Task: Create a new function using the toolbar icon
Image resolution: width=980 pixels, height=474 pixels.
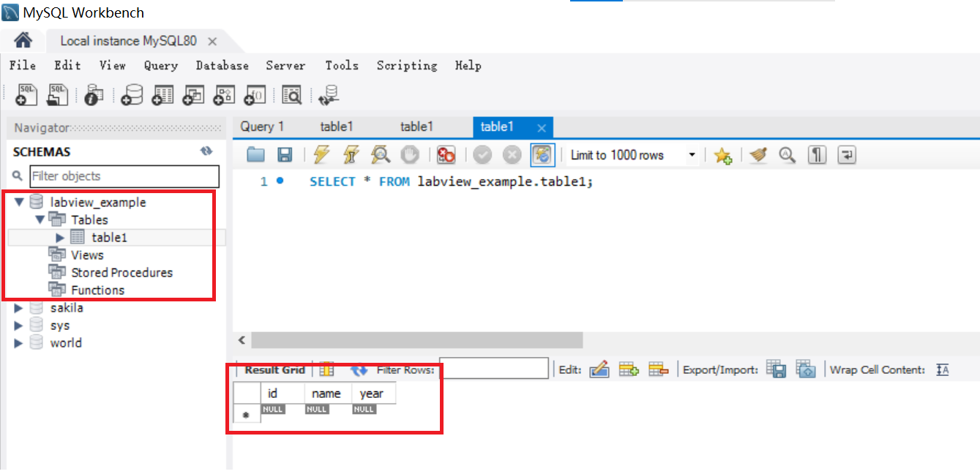Action: [255, 94]
